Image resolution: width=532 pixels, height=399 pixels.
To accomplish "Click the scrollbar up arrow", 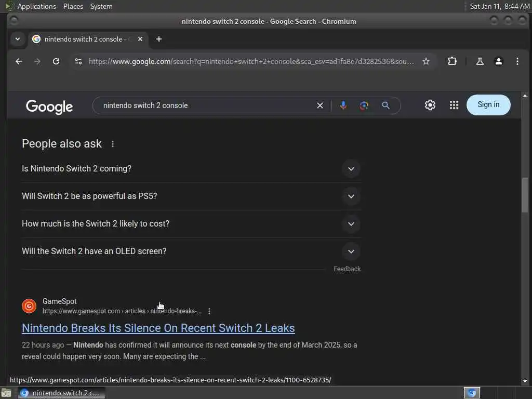I will click(525, 96).
